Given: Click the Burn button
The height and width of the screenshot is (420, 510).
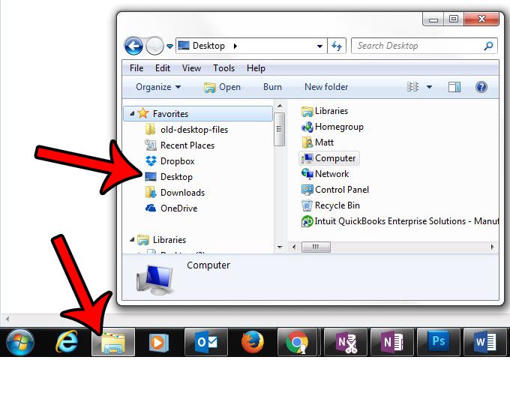Looking at the screenshot, I should [x=272, y=87].
